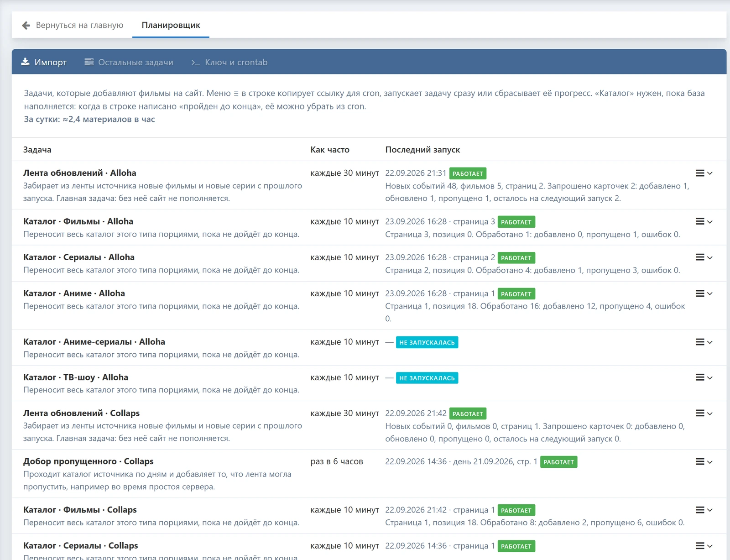This screenshot has height=560, width=730.
Task: Click task title Каталог · Фильмы · Collaps
Action: pos(80,510)
